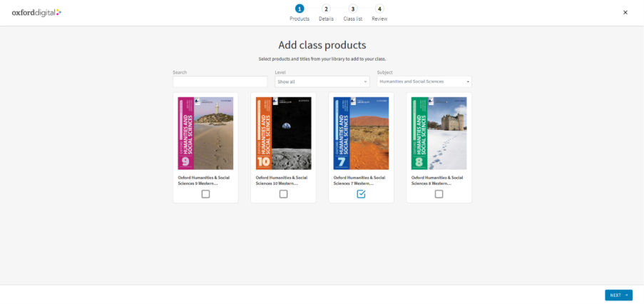Expand the Level dropdown showing Show all
This screenshot has width=644, height=304.
click(x=322, y=82)
